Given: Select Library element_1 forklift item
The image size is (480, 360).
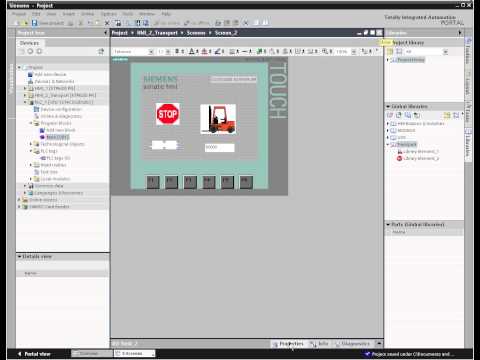Looking at the screenshot, I should click(420, 152).
